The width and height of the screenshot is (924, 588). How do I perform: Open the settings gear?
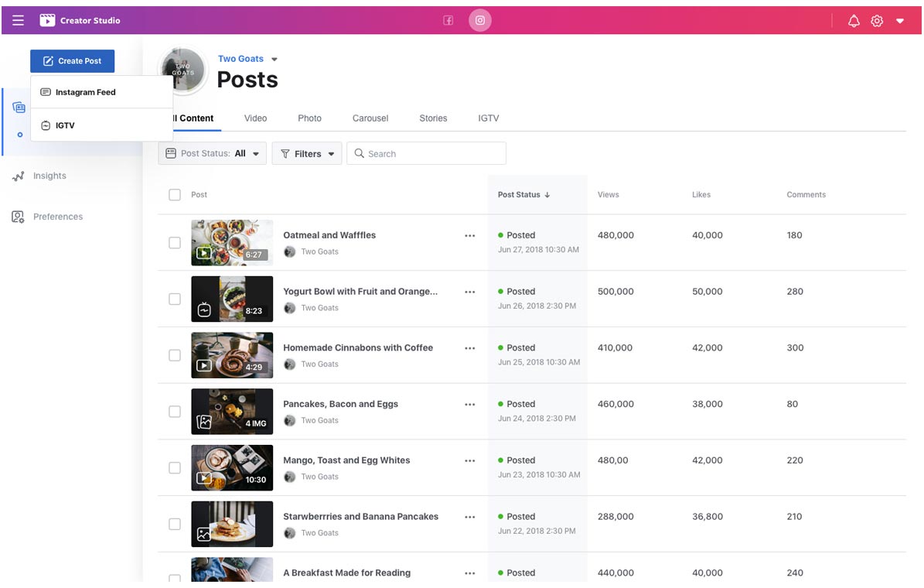click(x=877, y=21)
